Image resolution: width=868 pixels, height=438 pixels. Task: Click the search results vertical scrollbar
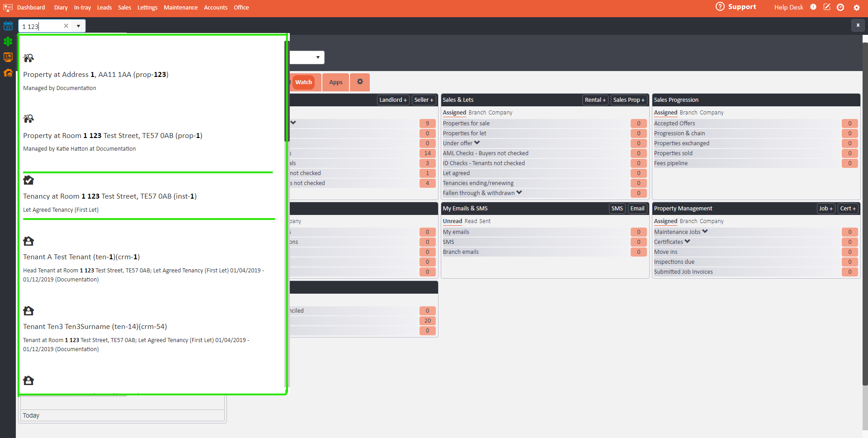point(286,90)
